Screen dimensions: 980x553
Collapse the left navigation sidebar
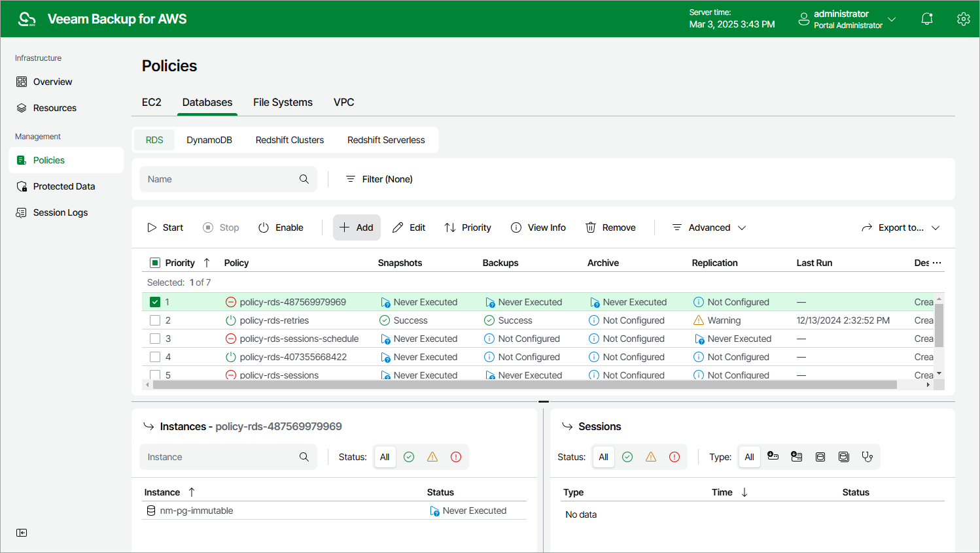[x=22, y=533]
